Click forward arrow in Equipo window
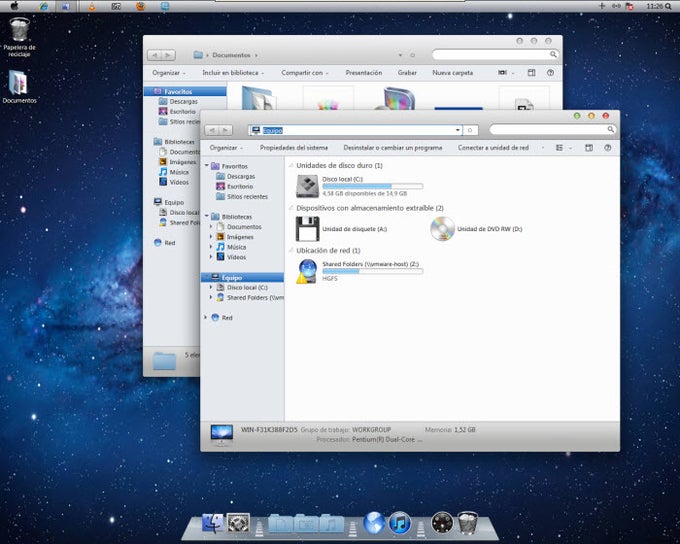Image resolution: width=680 pixels, height=544 pixels. click(226, 130)
